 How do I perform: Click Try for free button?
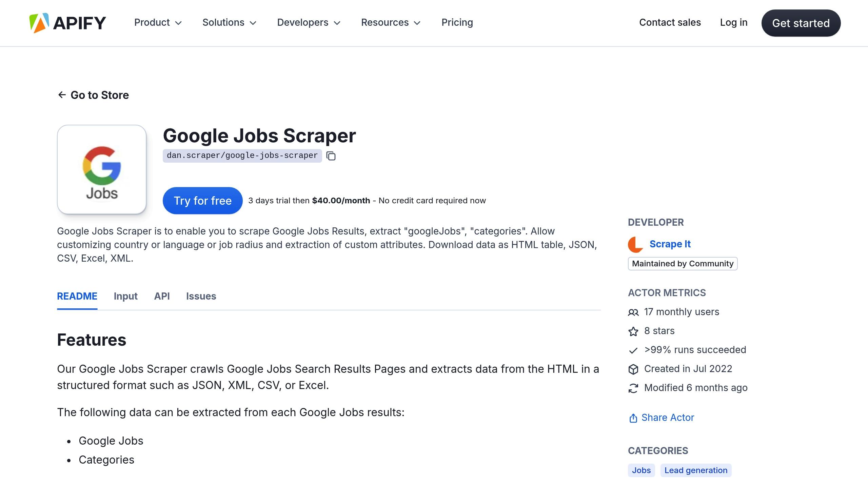[203, 200]
